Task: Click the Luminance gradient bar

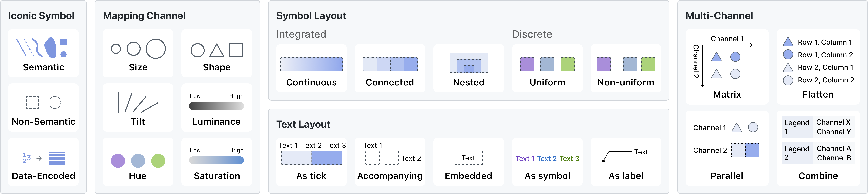Action: click(216, 106)
